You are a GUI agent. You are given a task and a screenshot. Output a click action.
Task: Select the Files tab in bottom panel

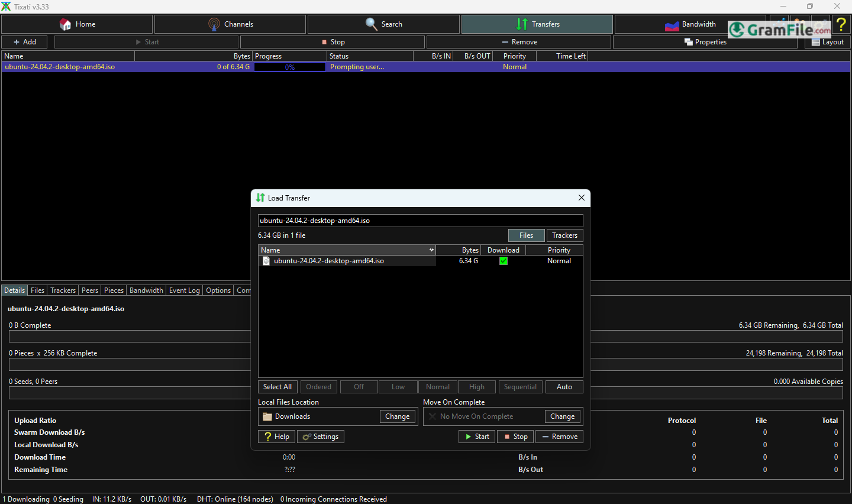(x=37, y=290)
